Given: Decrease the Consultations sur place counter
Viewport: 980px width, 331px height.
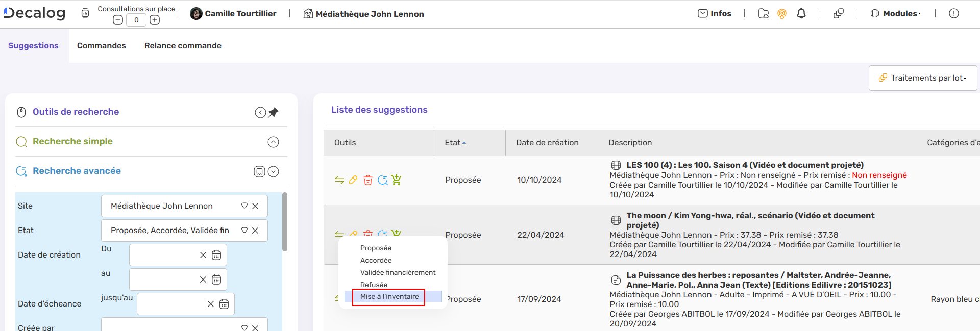Looking at the screenshot, I should coord(118,20).
